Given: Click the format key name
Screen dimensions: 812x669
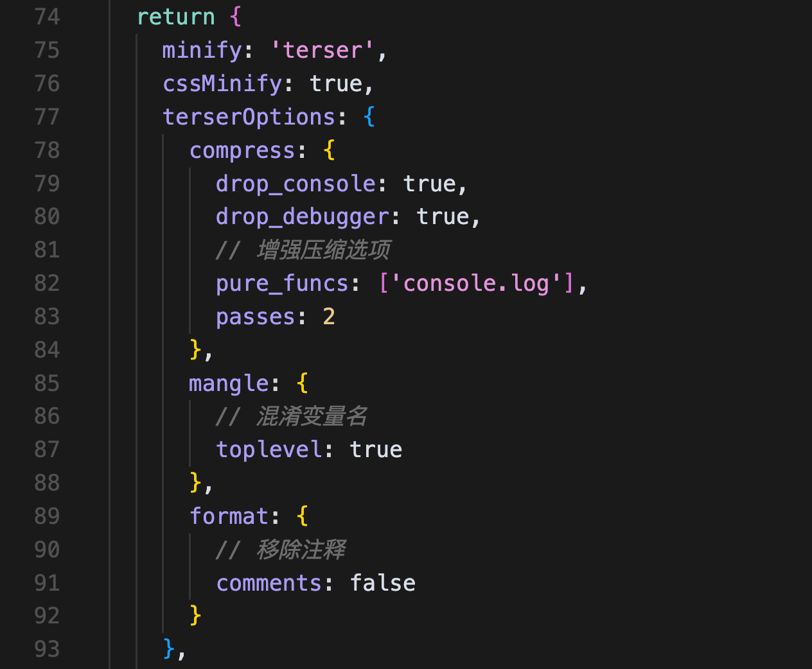Looking at the screenshot, I should (229, 516).
